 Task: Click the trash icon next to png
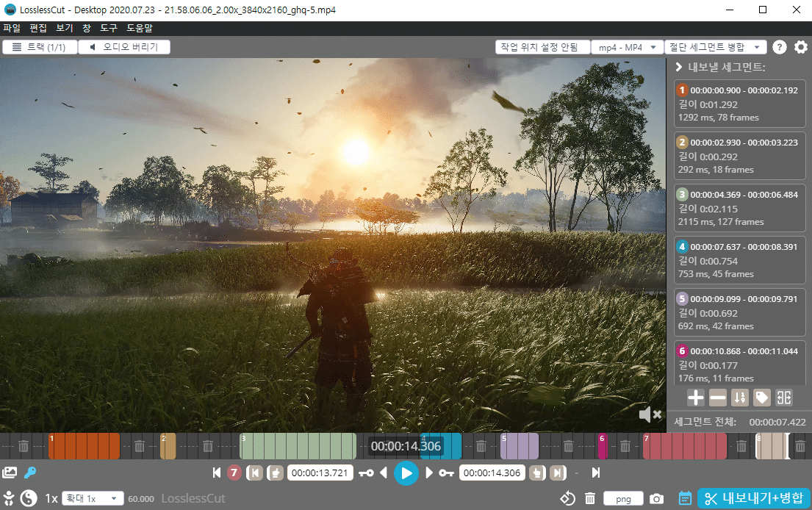point(590,498)
